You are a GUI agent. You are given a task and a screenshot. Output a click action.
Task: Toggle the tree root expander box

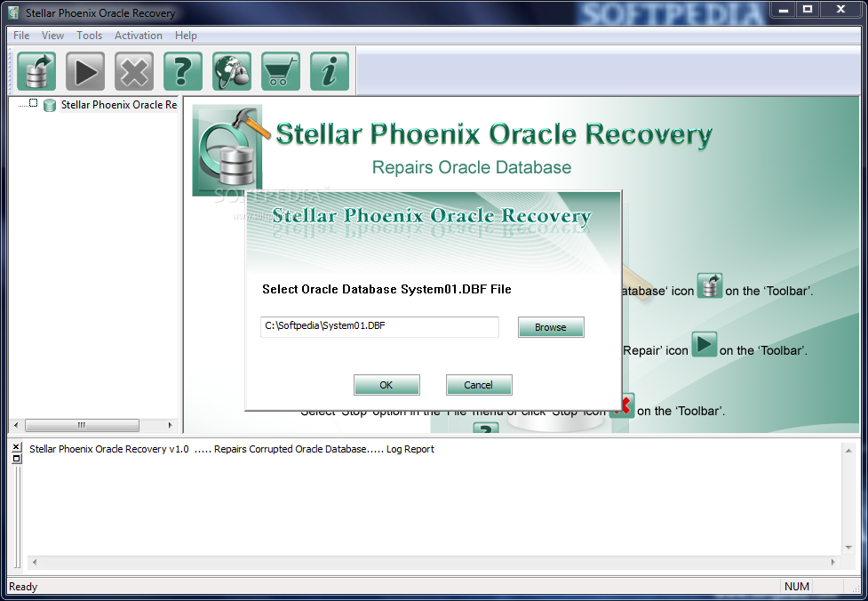pos(33,103)
